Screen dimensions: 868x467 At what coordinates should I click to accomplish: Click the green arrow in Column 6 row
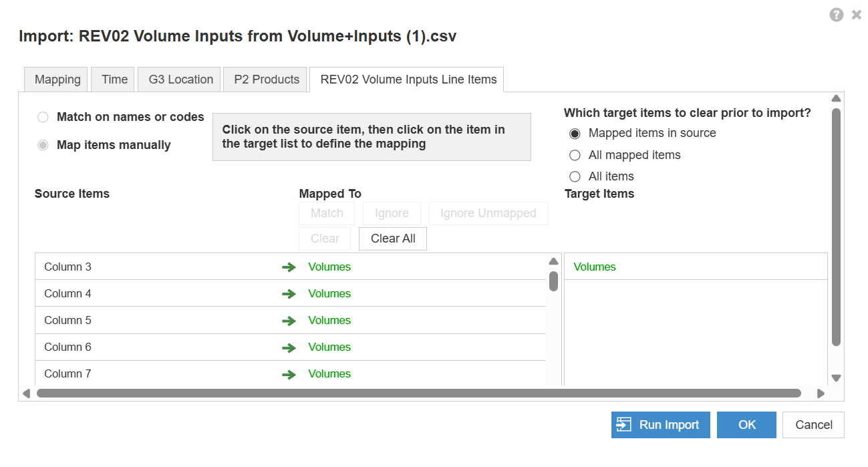click(x=289, y=347)
